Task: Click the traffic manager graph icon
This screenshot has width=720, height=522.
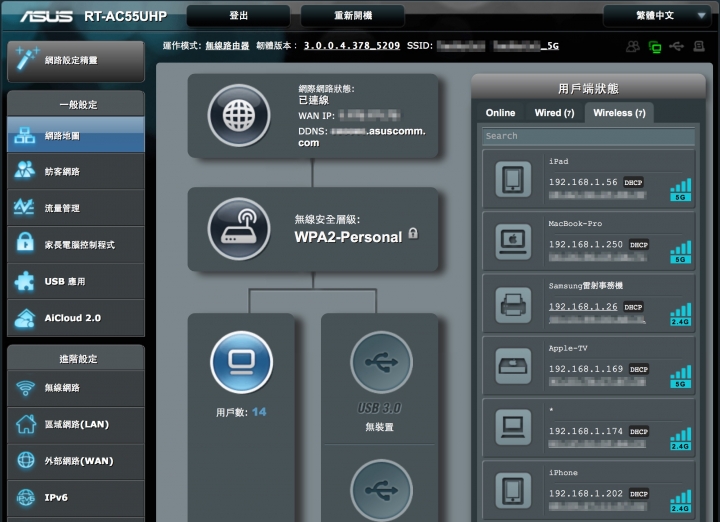Action: pyautogui.click(x=24, y=207)
